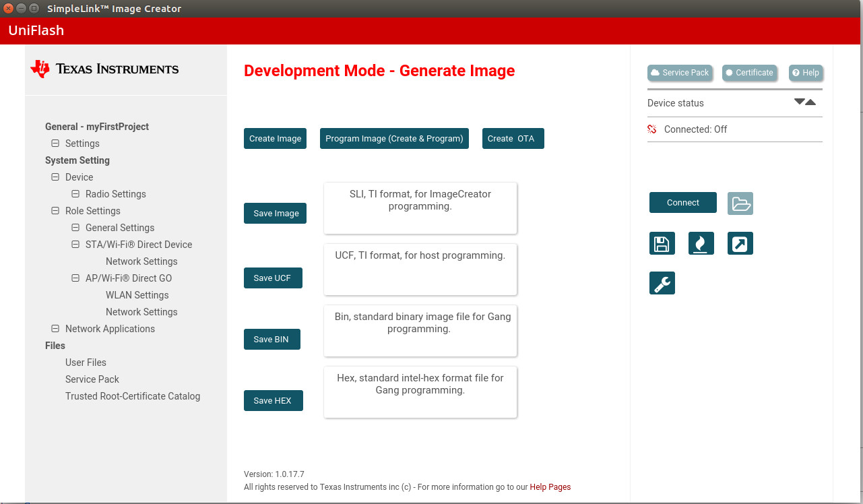Click the open folder icon
The height and width of the screenshot is (504, 863).
(740, 203)
